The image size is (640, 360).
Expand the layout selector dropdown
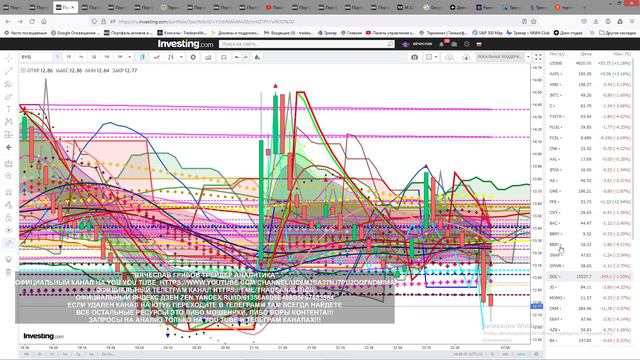coord(436,57)
